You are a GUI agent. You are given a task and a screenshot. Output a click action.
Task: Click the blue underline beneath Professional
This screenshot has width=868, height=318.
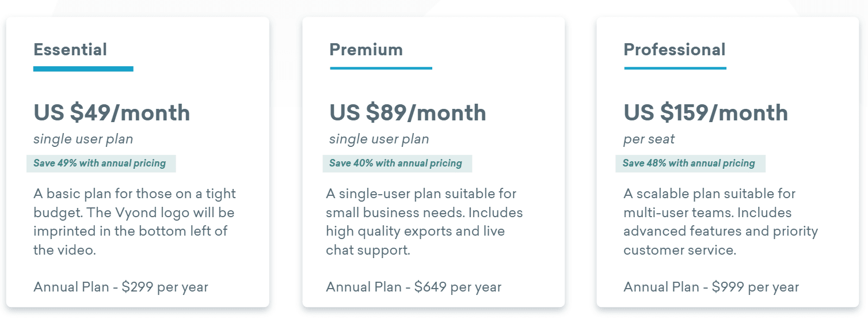(675, 68)
